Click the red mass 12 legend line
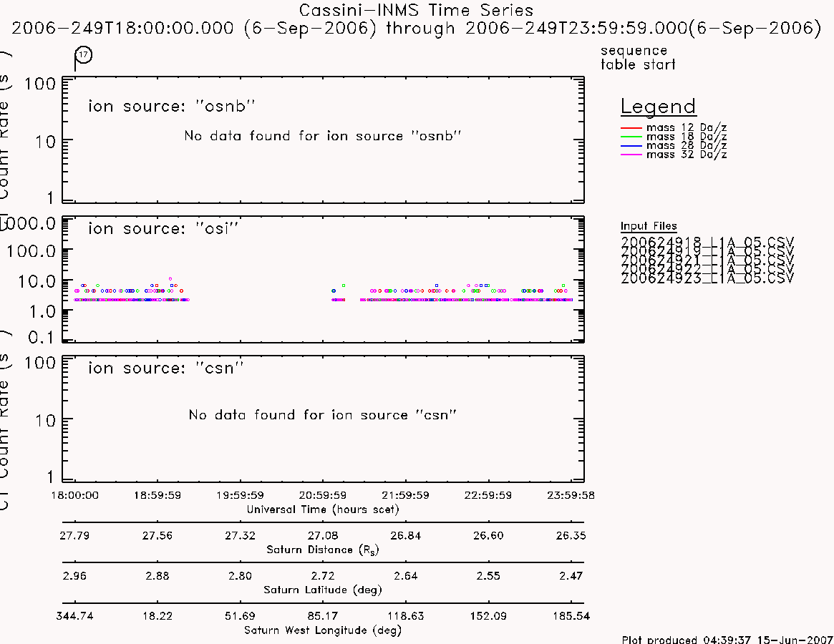 point(631,128)
